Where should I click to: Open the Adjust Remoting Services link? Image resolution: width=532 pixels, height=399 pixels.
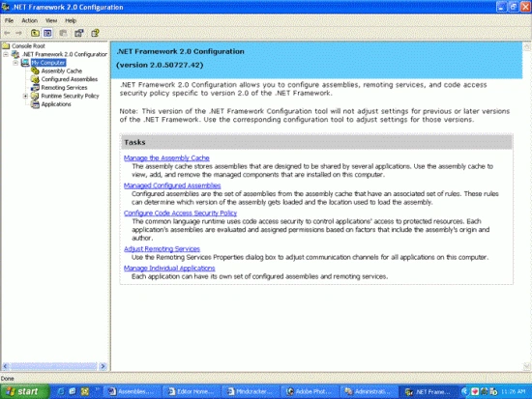(162, 249)
